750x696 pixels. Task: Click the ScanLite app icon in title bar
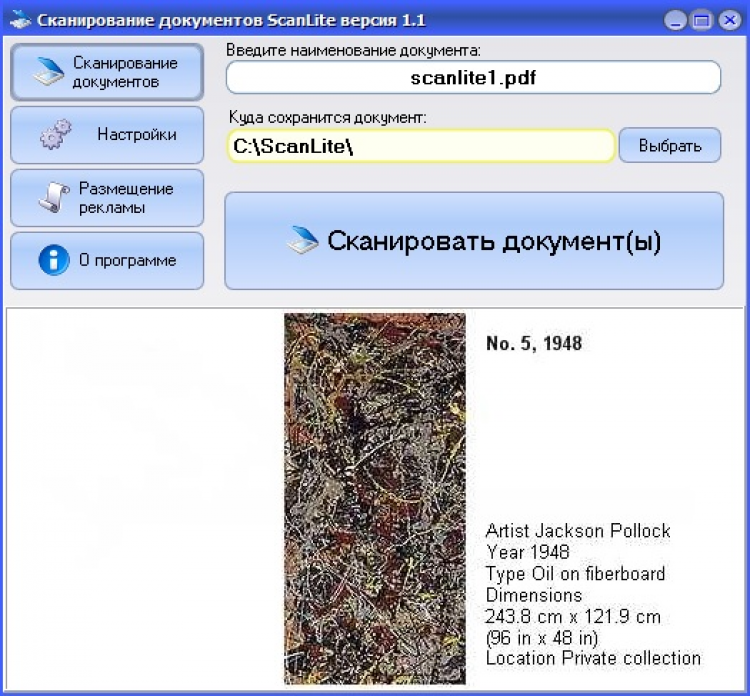click(x=18, y=19)
